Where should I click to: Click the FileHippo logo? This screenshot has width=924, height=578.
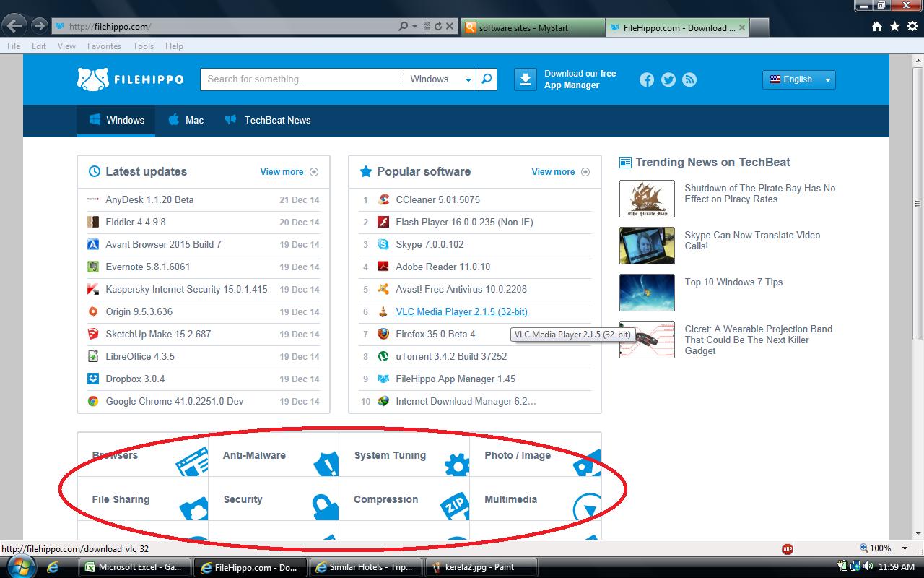click(130, 79)
